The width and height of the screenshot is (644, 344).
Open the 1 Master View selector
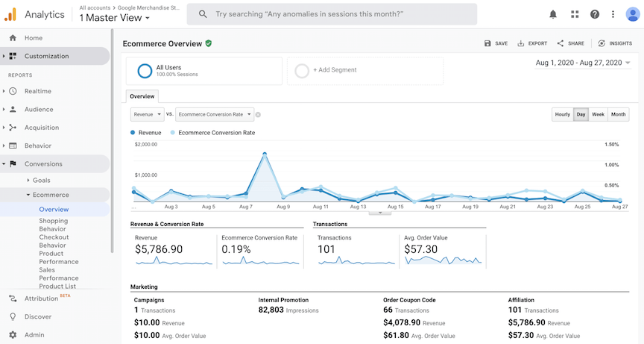(114, 18)
